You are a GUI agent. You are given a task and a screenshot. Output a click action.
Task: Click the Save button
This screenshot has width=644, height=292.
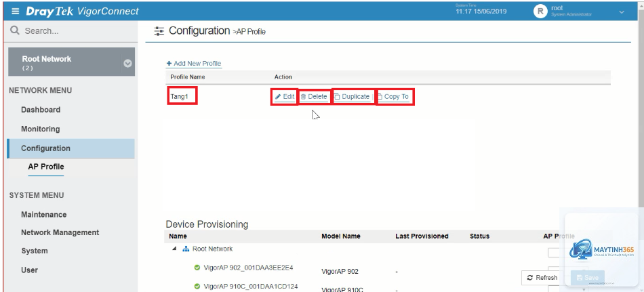click(587, 278)
